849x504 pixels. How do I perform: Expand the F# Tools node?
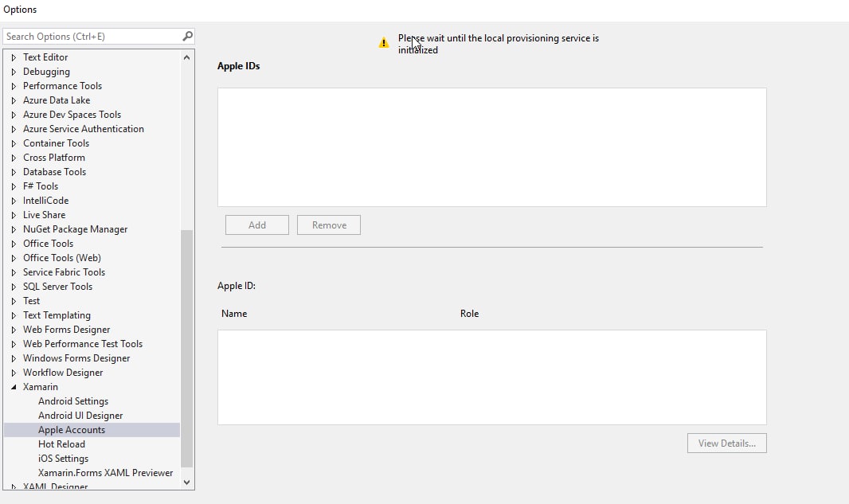(14, 186)
